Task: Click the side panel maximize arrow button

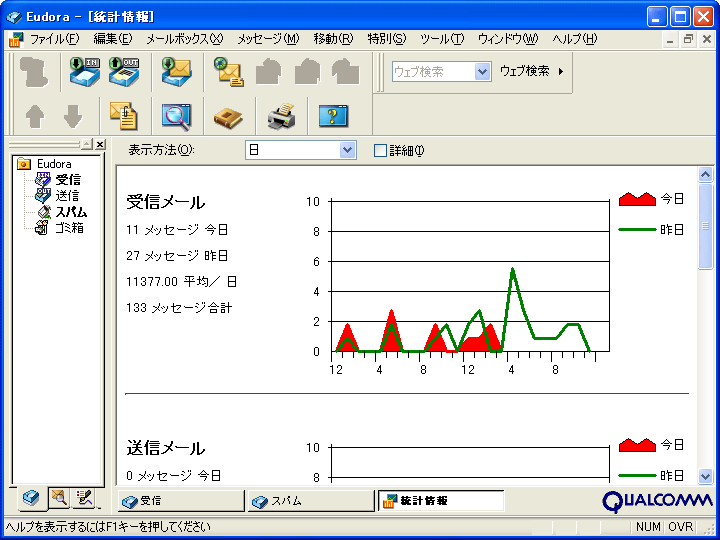Action: pyautogui.click(x=87, y=144)
